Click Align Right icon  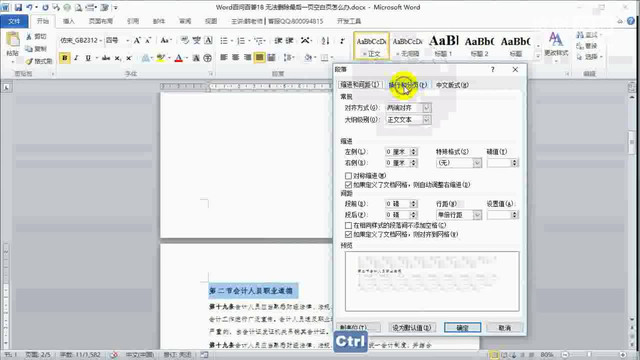[x=247, y=58]
